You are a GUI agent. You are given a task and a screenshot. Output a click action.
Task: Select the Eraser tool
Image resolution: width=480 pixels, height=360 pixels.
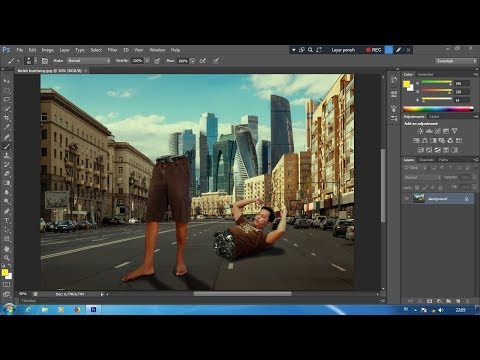[7, 174]
